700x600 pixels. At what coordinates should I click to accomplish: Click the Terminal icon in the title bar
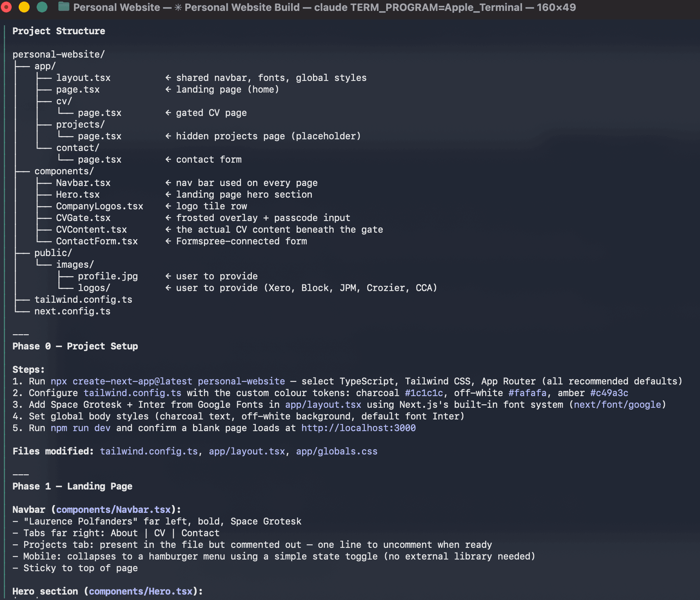pos(63,7)
